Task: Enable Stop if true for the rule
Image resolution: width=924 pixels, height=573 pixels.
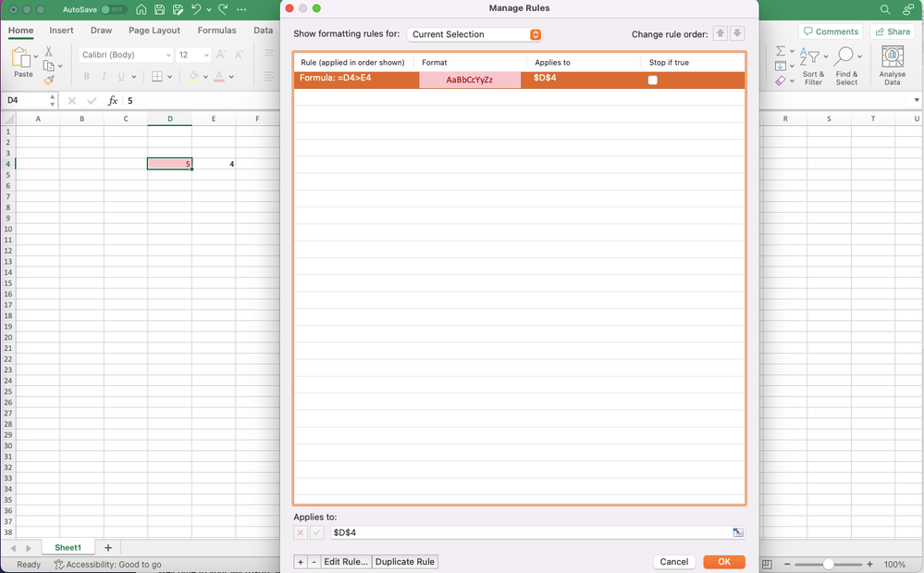Action: click(x=652, y=81)
